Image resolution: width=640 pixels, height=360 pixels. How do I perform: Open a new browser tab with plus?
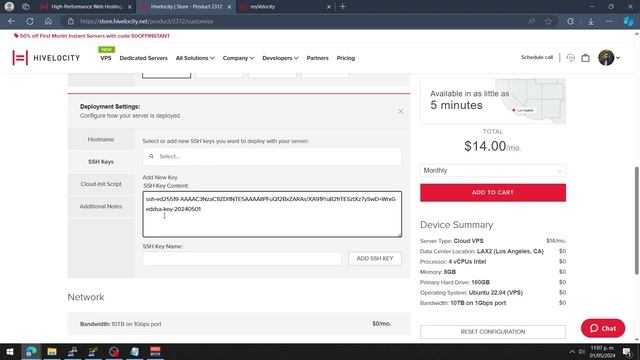coord(342,7)
